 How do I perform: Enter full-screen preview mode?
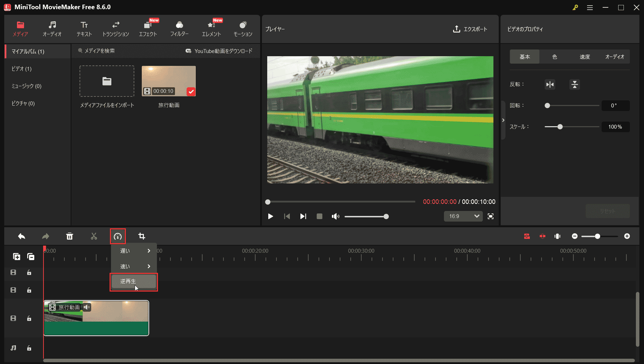click(491, 216)
